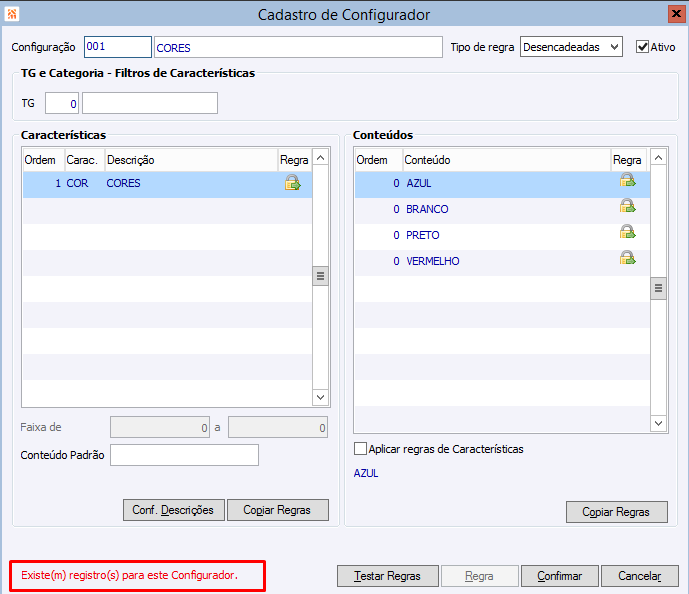Click the configuration name field CORES
Screen dimensions: 689x594
(298, 47)
